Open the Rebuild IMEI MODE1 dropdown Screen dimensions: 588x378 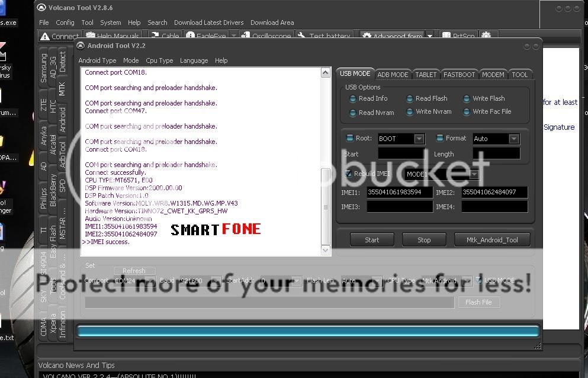pyautogui.click(x=474, y=175)
